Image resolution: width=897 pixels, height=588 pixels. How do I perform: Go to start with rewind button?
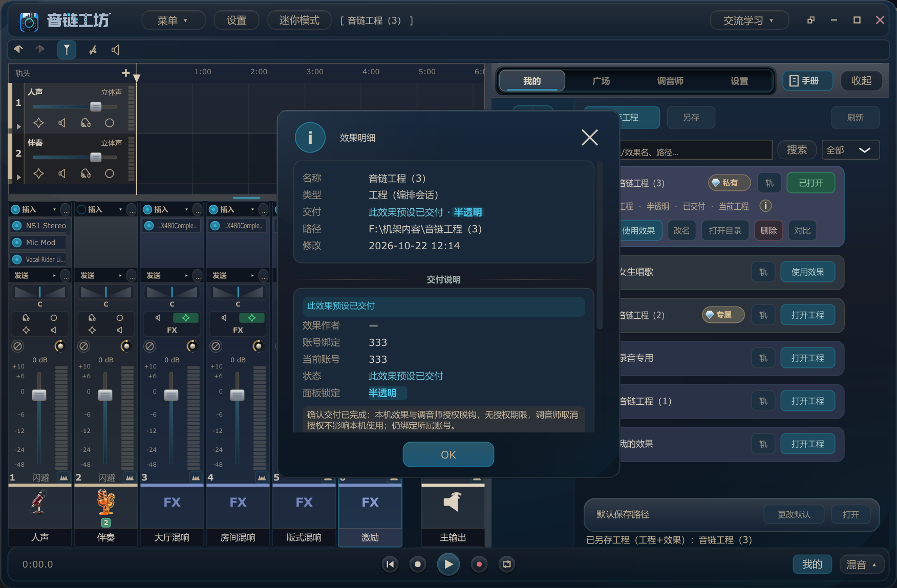pyautogui.click(x=390, y=564)
